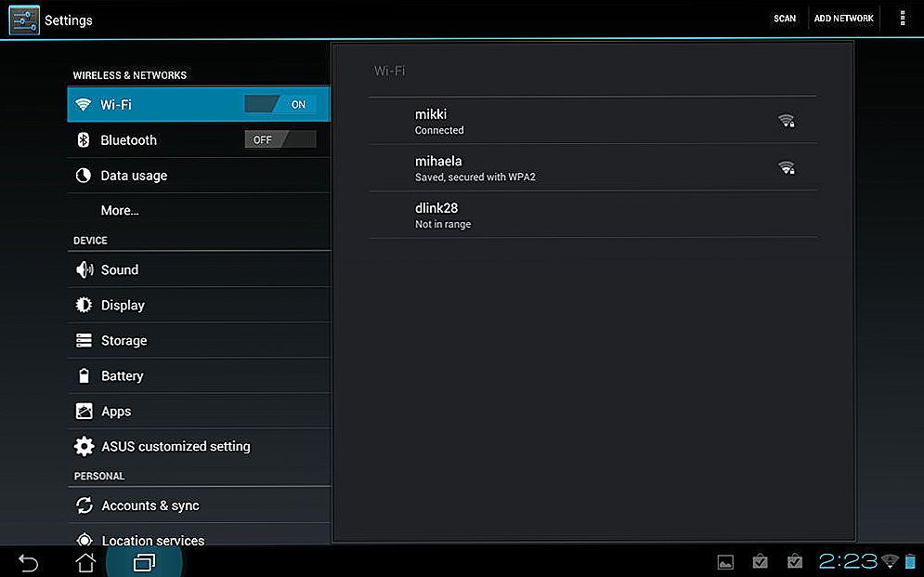The height and width of the screenshot is (577, 924).
Task: Click the SCAN button
Action: pos(785,19)
